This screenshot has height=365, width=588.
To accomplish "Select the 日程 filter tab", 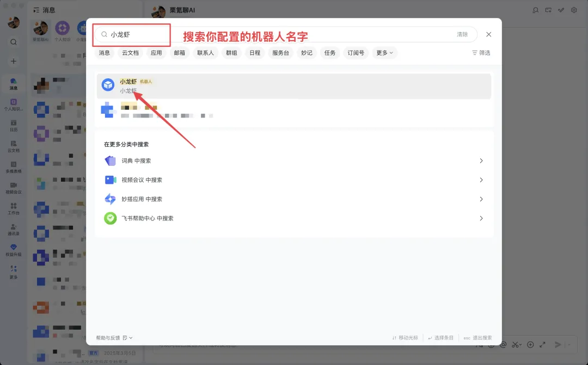I will coord(255,53).
